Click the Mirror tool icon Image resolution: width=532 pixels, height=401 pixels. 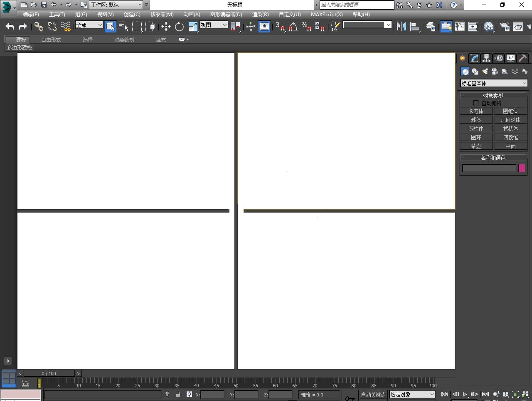coord(401,27)
